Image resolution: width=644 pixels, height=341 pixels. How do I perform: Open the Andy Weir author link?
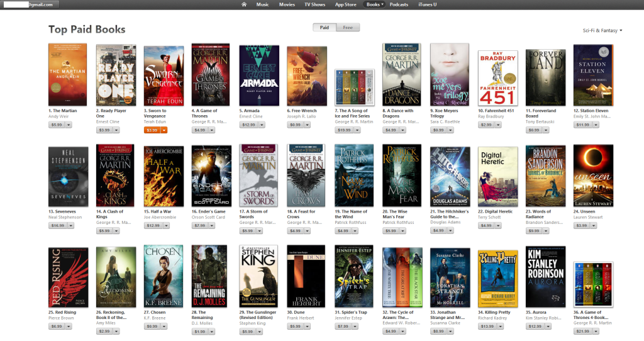click(x=58, y=116)
